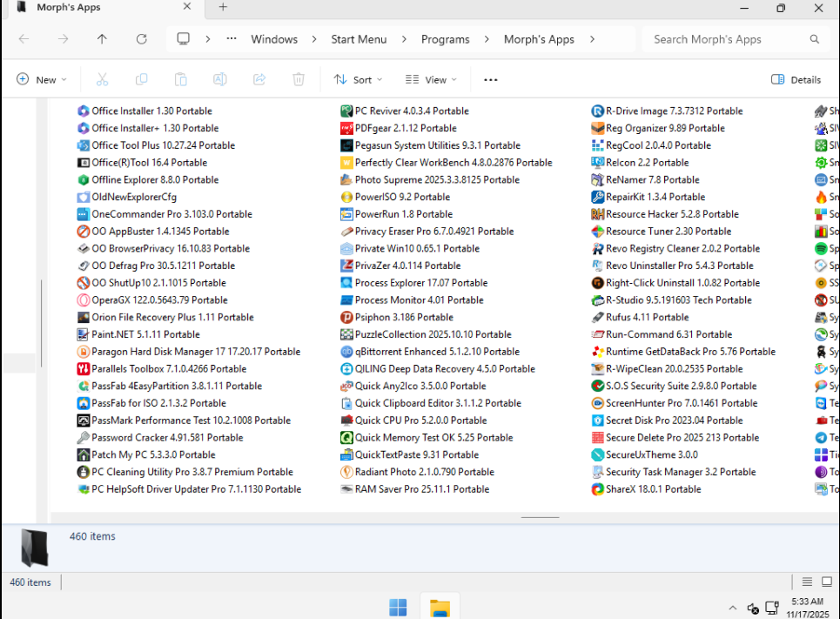
Task: Go to Start Menu in the address bar
Action: (x=359, y=39)
